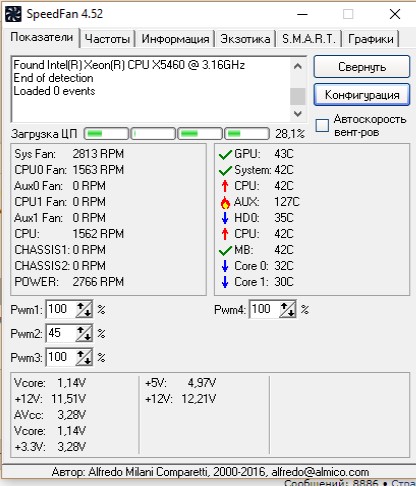Open the Конфигурация settings button
The height and width of the screenshot is (487, 416).
362,95
